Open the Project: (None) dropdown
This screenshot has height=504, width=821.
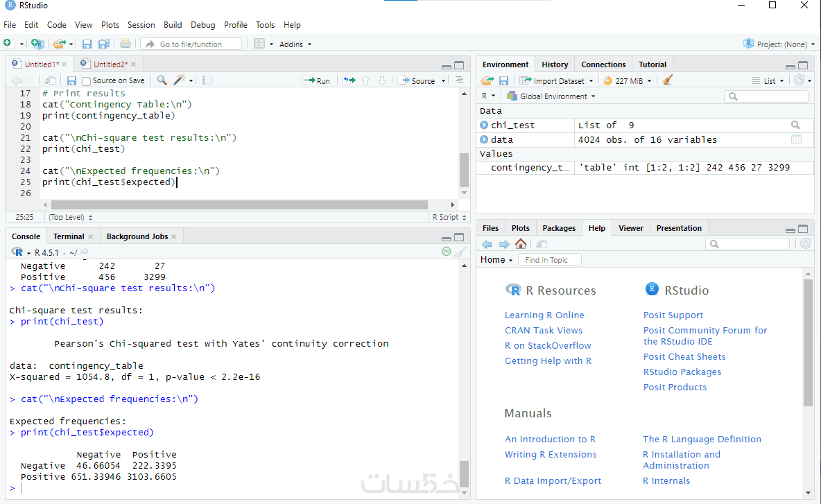click(x=779, y=44)
